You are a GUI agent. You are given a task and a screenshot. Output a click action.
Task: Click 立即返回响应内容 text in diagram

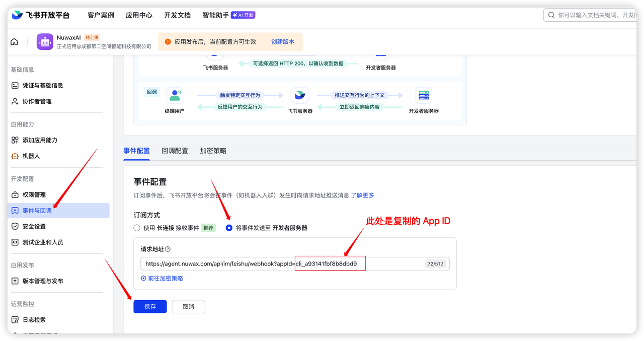[360, 107]
